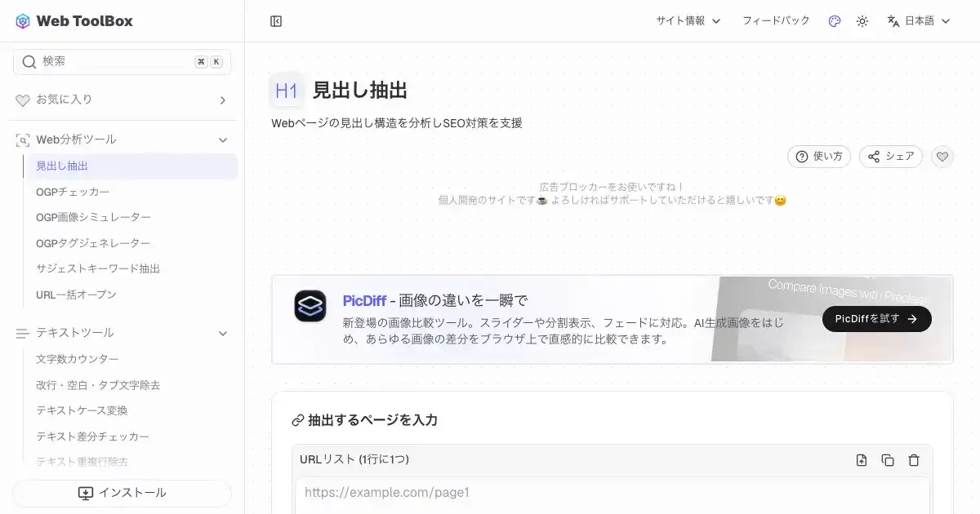Copy the URL list with copy icon
Screen dimensions: 980x514
tap(888, 460)
